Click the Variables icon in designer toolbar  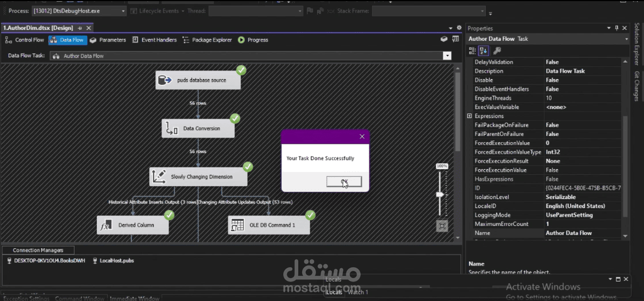455,40
